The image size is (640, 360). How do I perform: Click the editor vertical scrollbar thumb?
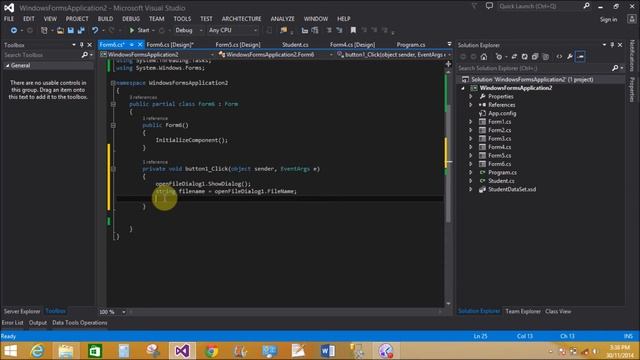click(x=448, y=163)
